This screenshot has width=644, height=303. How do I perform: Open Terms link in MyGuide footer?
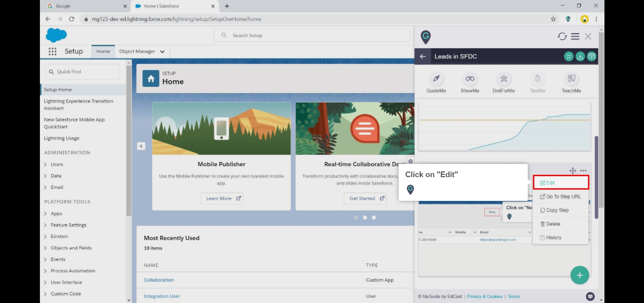point(514,296)
